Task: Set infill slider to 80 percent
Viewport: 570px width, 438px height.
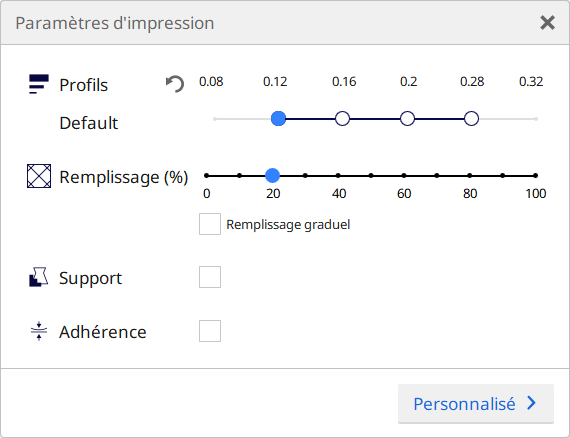Action: tap(470, 176)
